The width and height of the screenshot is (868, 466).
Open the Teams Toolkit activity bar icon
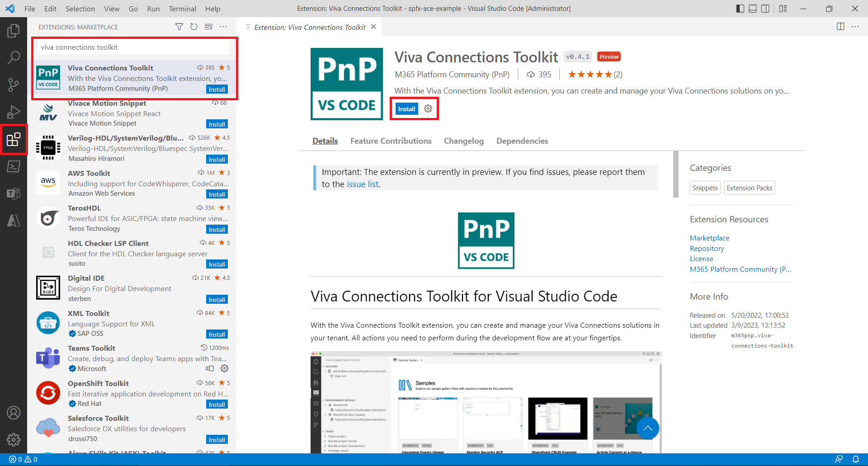(14, 193)
